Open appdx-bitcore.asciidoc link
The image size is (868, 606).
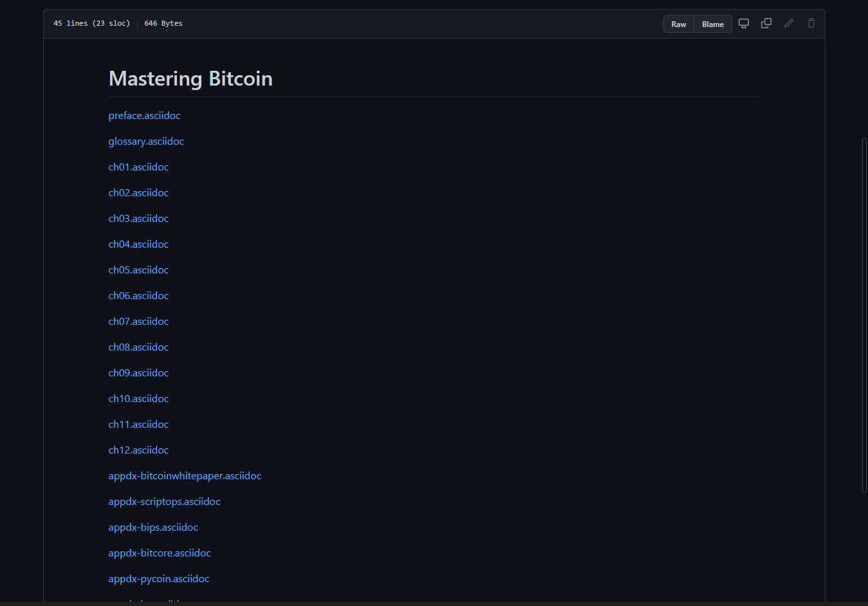160,553
